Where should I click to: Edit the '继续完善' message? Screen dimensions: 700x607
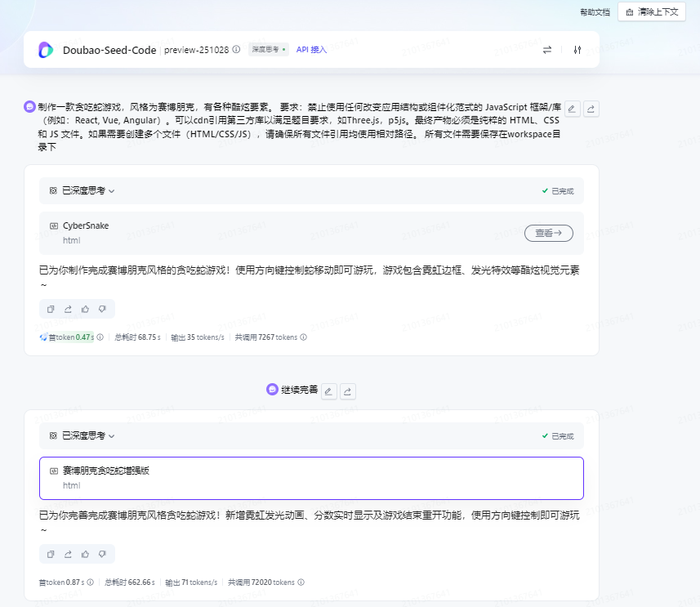(x=329, y=391)
